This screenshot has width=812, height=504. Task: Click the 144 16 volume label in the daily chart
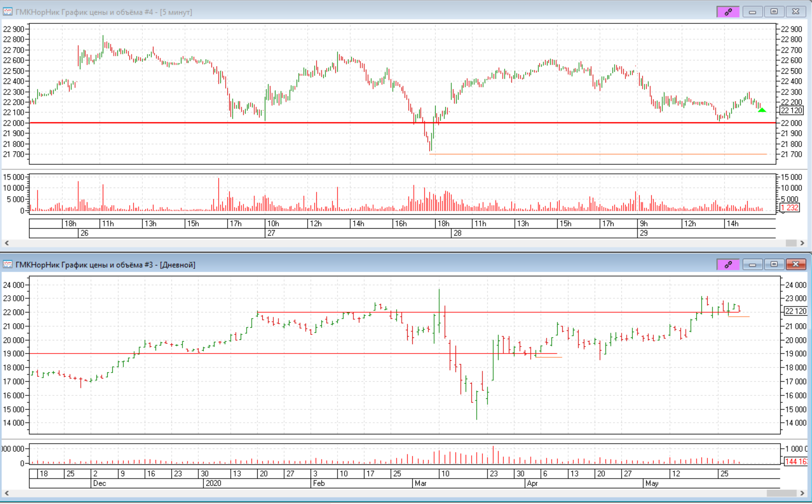[x=796, y=461]
